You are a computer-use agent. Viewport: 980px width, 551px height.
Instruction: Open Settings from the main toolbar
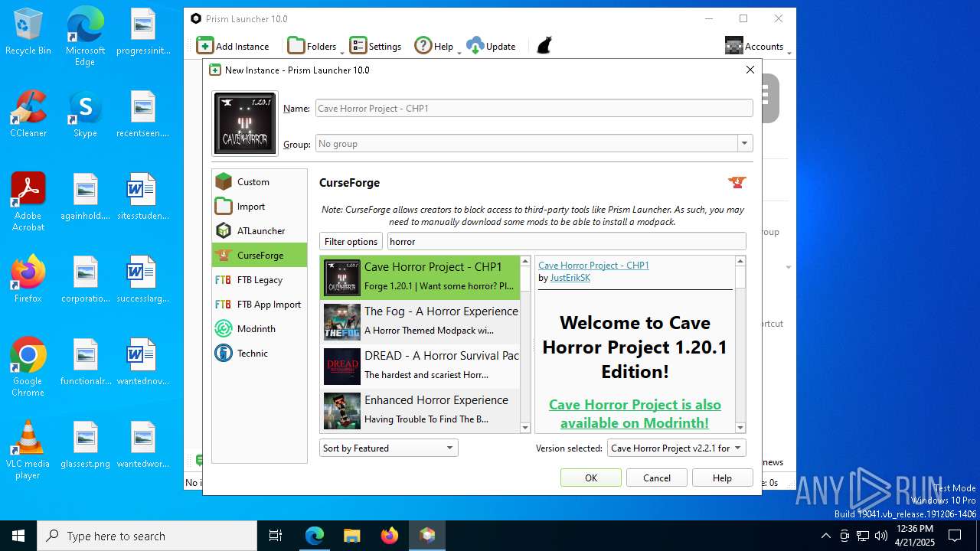point(375,46)
